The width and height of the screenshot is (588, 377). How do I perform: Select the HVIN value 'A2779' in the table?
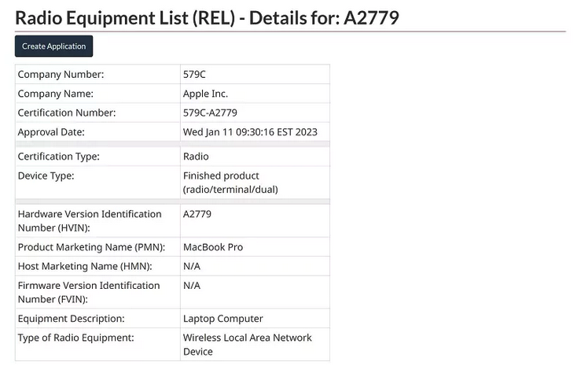197,214
